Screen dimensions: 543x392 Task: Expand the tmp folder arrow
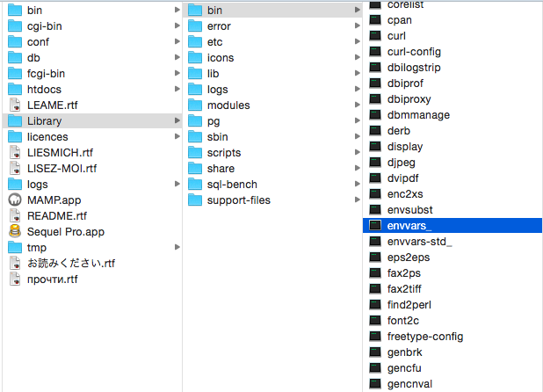tap(177, 248)
